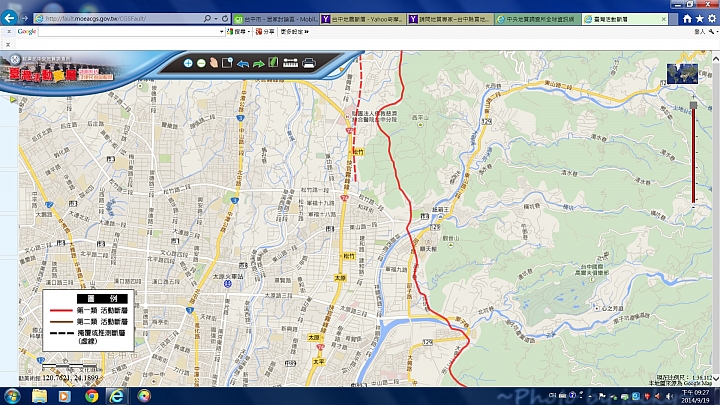
Task: Click the zoom out minus tool
Action: coord(201,63)
